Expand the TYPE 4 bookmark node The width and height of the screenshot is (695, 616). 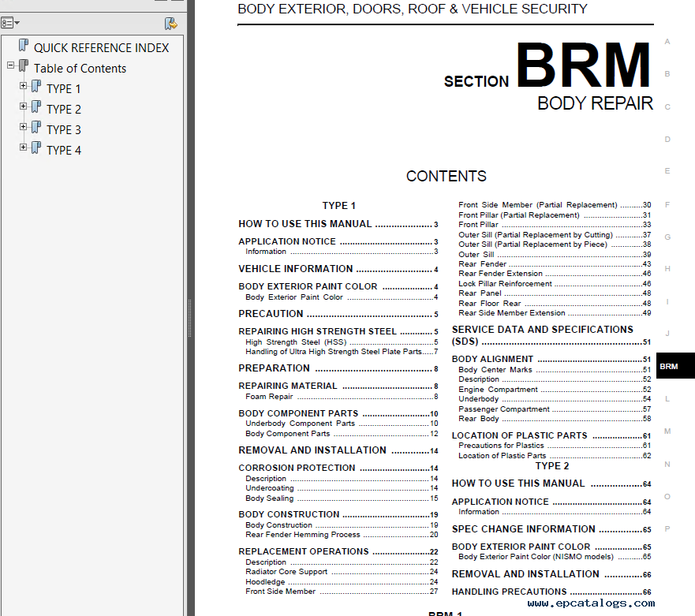pos(23,147)
